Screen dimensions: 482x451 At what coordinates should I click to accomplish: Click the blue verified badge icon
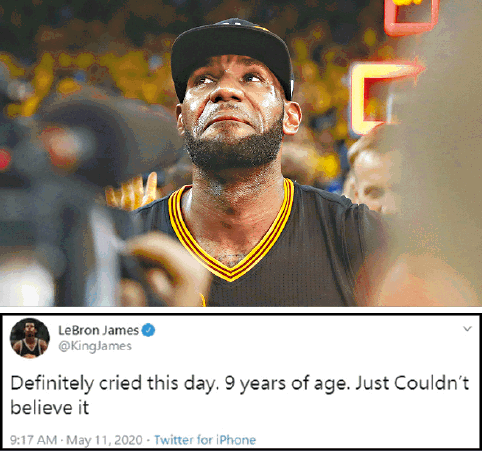tap(148, 330)
